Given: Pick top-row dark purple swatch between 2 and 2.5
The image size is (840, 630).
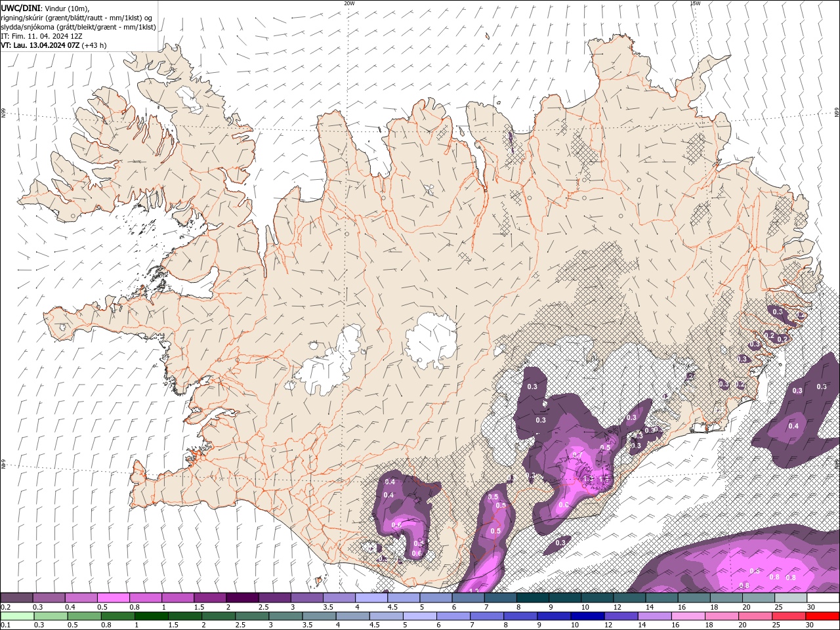Looking at the screenshot, I should (x=242, y=598).
